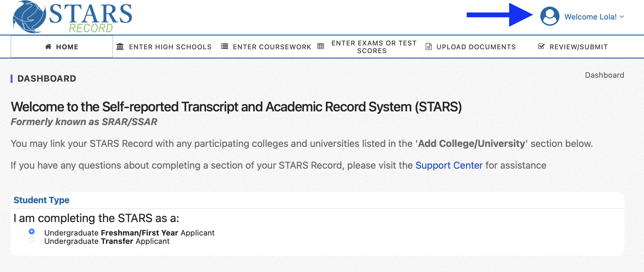Expand the Welcome Lola chevron arrow
This screenshot has width=644, height=272.
pos(622,17)
